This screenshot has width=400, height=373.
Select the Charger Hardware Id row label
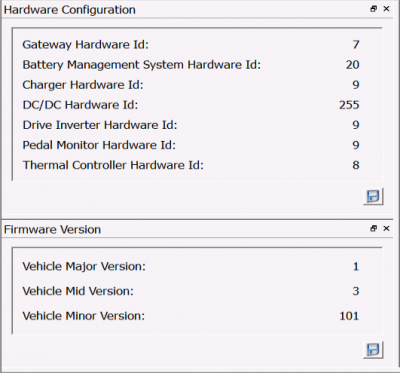point(83,85)
